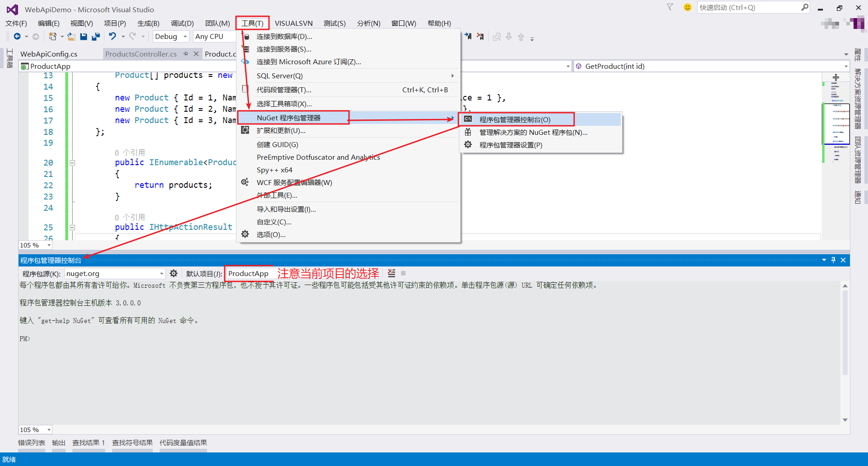Open the 文件(F) File menu
868x466 pixels.
coord(16,23)
